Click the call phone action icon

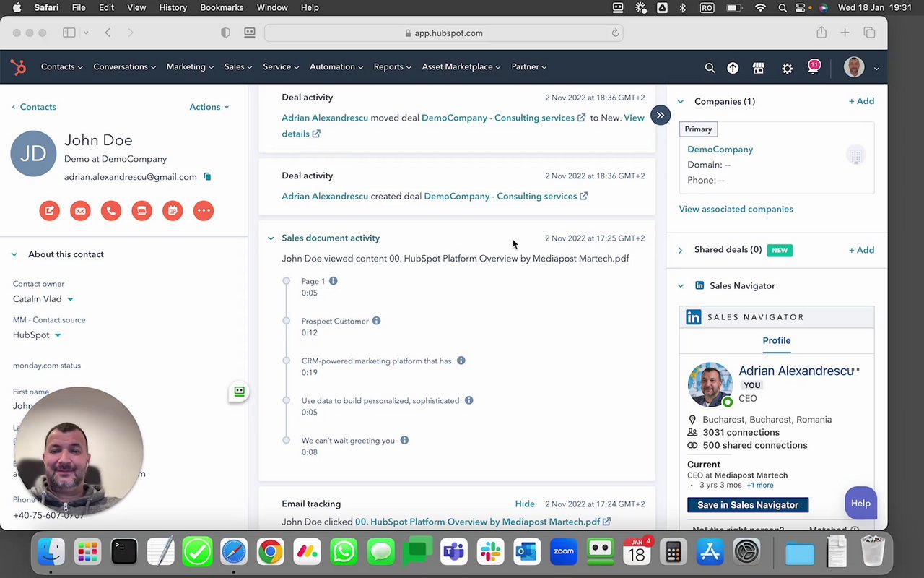[111, 211]
